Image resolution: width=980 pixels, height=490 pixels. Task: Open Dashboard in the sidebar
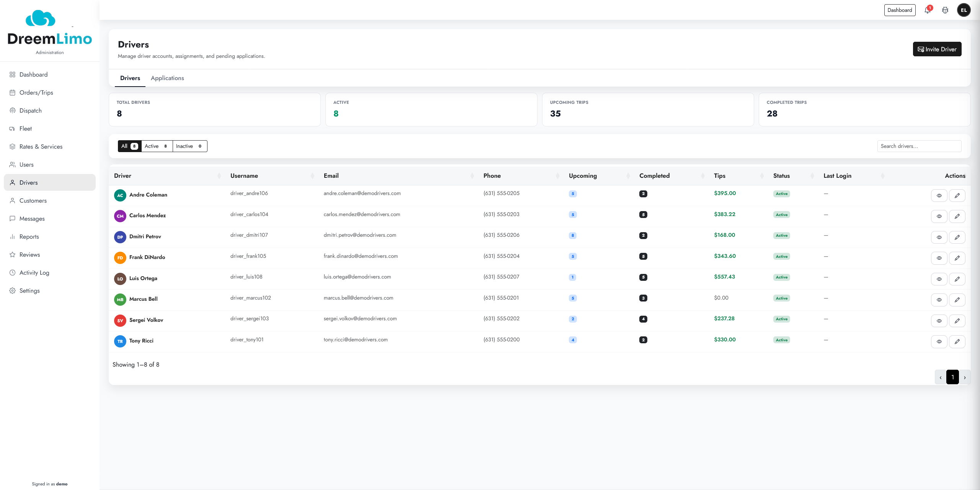pos(50,74)
